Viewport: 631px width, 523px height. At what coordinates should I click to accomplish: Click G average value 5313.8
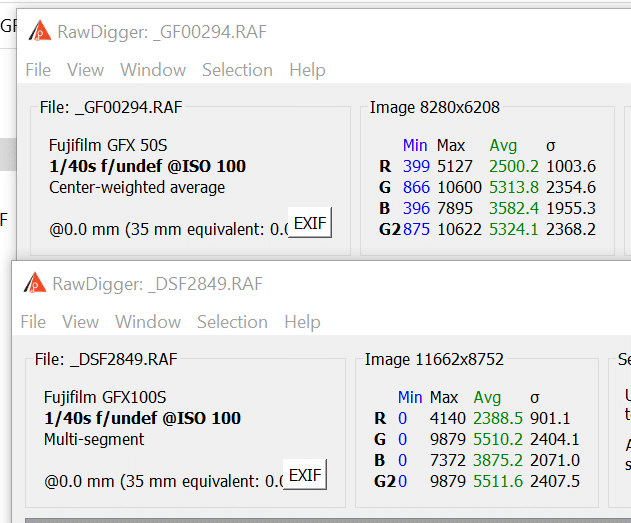point(513,187)
